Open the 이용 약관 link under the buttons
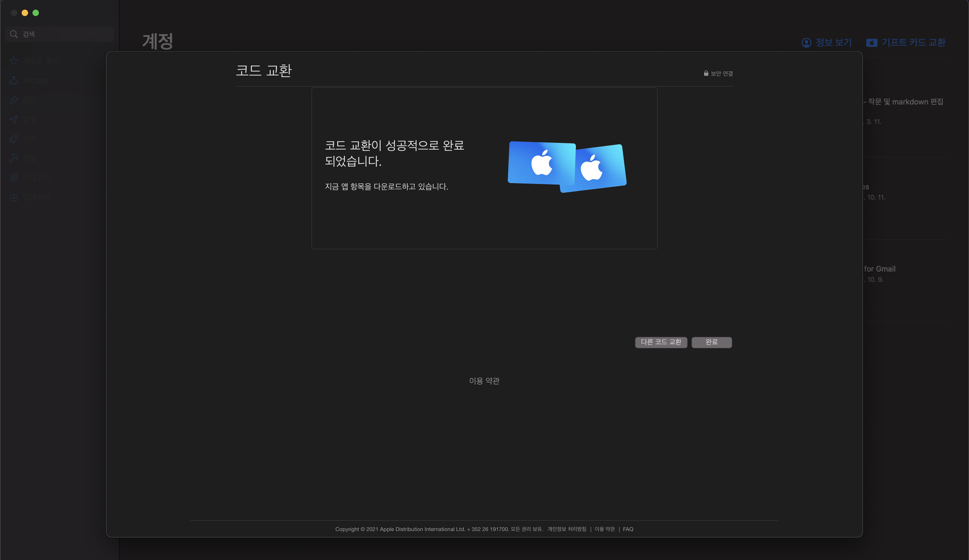 (x=484, y=381)
